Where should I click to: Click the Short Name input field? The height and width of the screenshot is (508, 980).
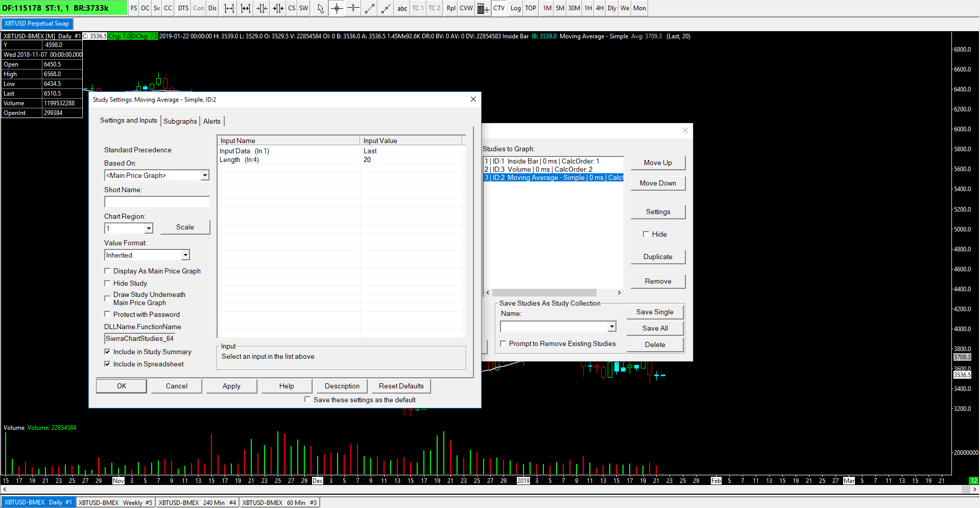pos(157,202)
